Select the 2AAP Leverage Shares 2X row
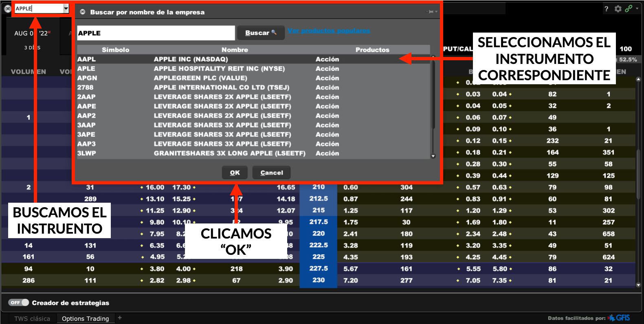Image resolution: width=644 pixels, height=324 pixels. tap(253, 96)
